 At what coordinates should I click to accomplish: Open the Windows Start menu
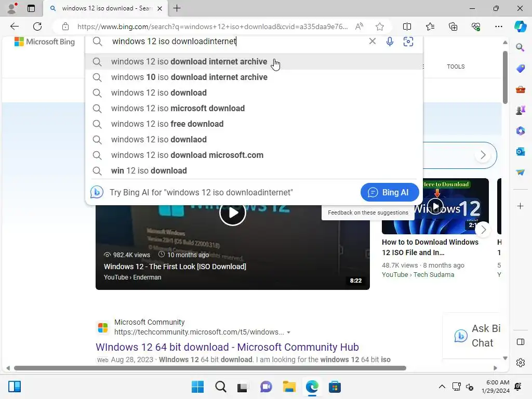tap(197, 387)
